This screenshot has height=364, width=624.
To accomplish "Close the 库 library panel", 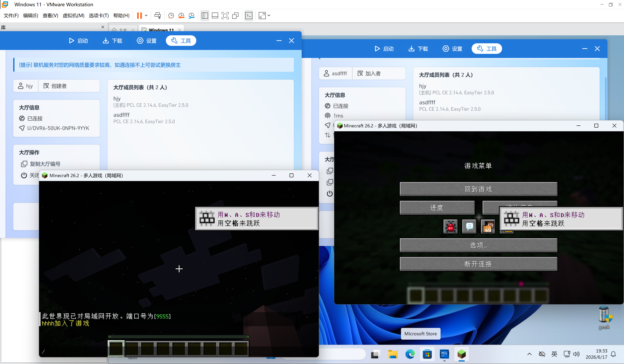I will pyautogui.click(x=103, y=27).
